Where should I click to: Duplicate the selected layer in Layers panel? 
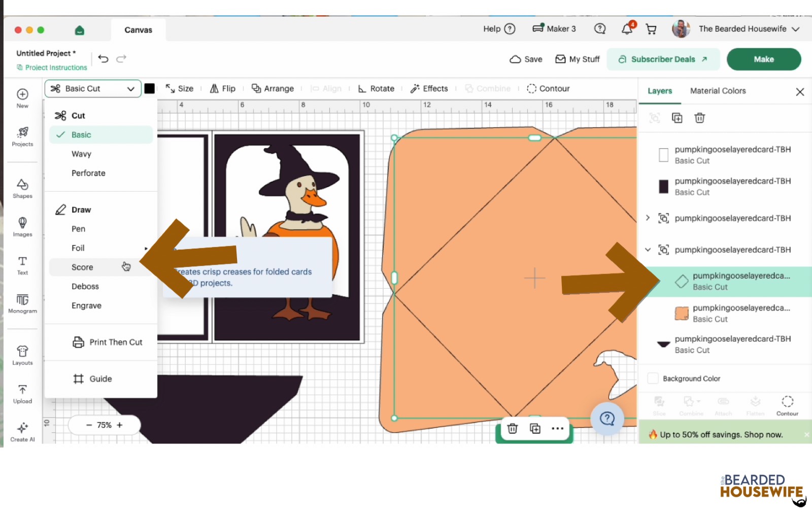677,118
